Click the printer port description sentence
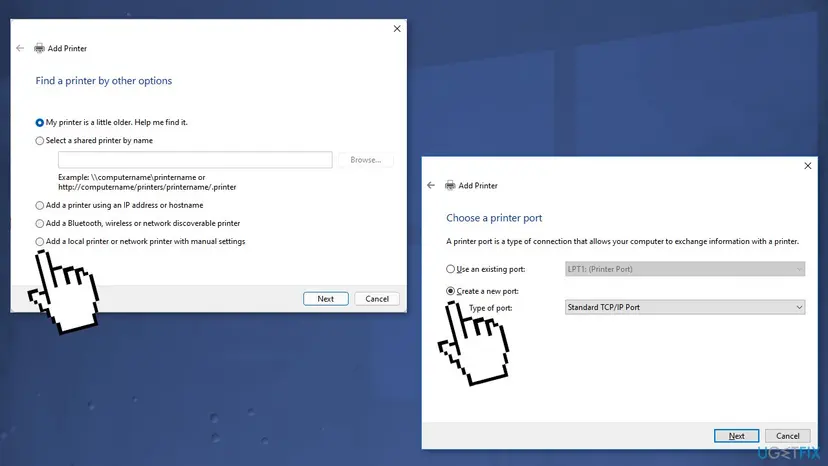This screenshot has width=828, height=466. pyautogui.click(x=622, y=241)
